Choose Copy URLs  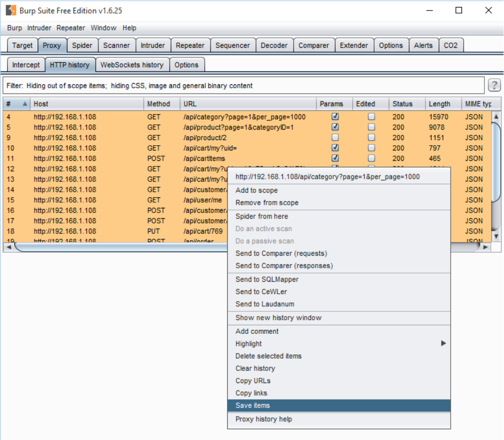(x=339, y=381)
